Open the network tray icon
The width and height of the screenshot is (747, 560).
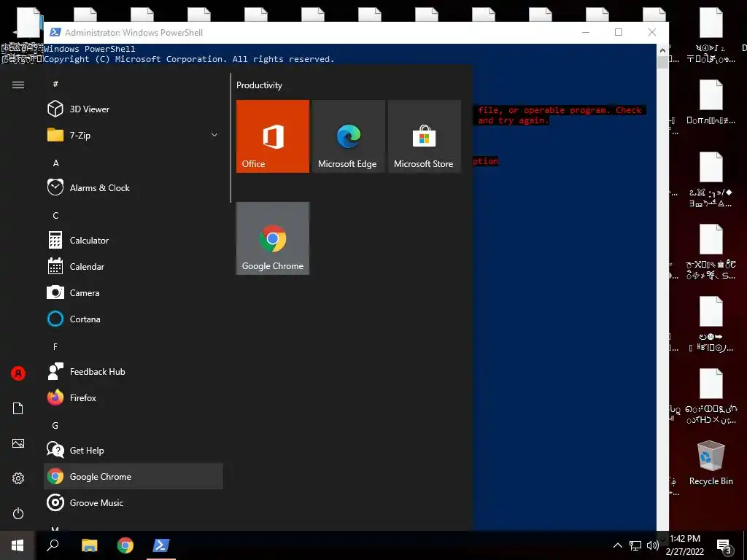635,545
